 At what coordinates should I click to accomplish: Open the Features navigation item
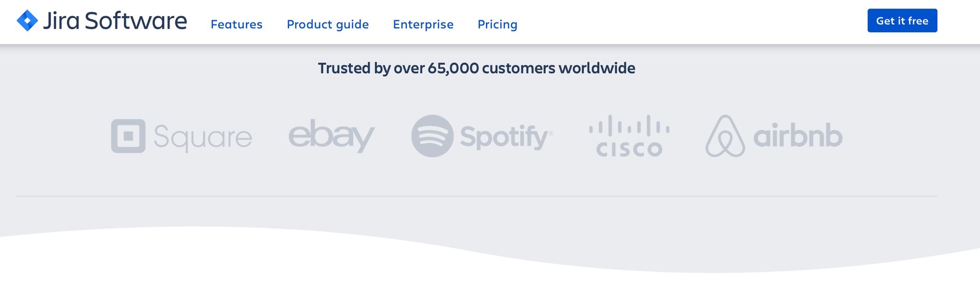(236, 24)
